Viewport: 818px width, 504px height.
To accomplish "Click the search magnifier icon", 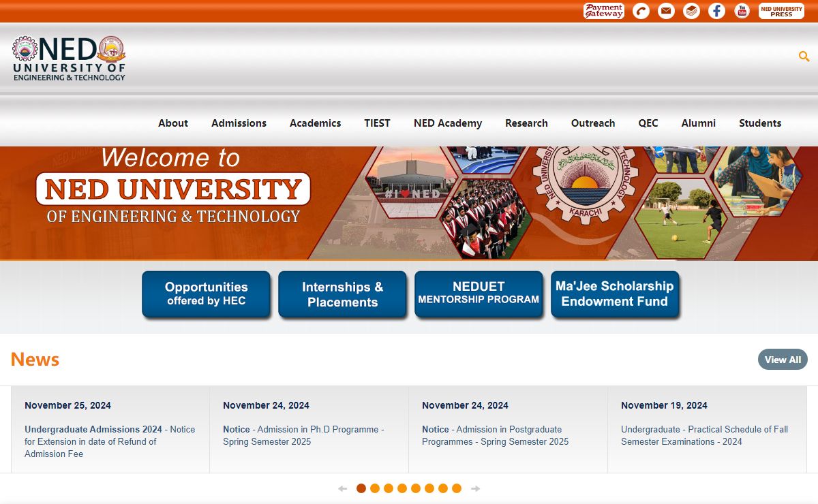I will pyautogui.click(x=804, y=56).
